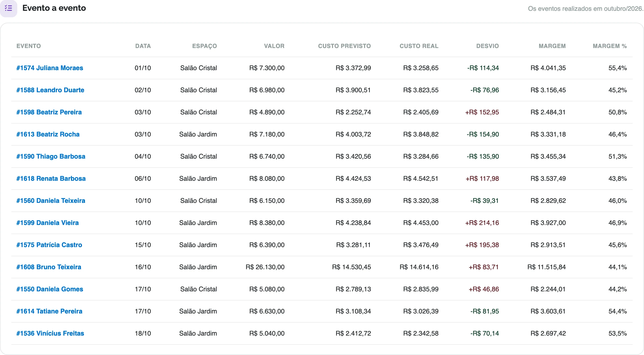Screen dimensions: 644x355
Task: Select the 43,8% margin cell
Action: coord(617,179)
